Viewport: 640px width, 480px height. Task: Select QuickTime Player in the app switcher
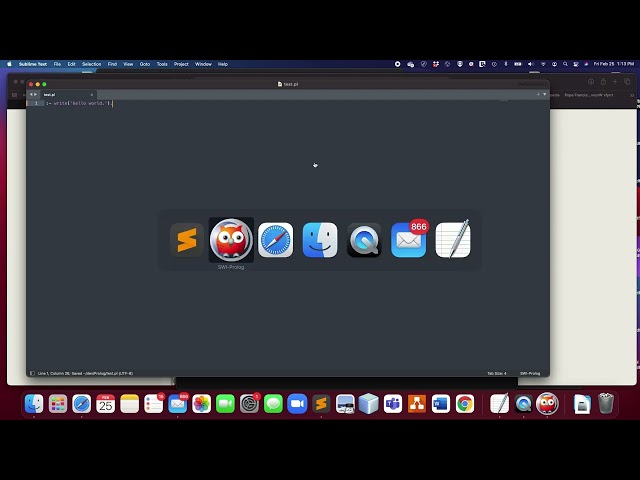pyautogui.click(x=364, y=240)
